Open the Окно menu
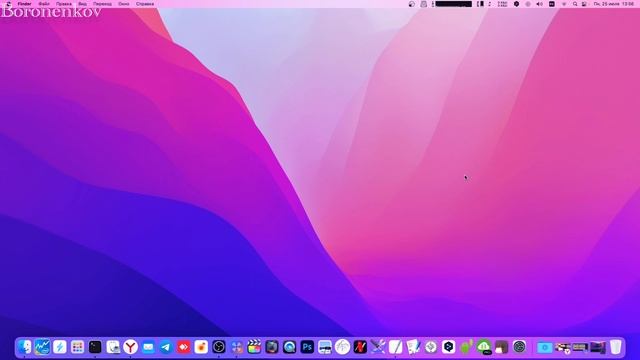The image size is (640, 360). pos(124,4)
